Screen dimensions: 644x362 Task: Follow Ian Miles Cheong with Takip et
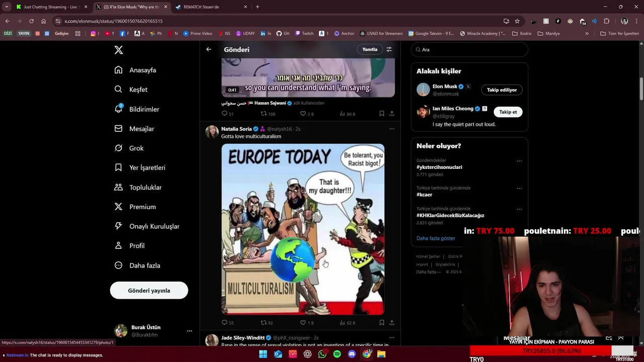click(x=508, y=112)
